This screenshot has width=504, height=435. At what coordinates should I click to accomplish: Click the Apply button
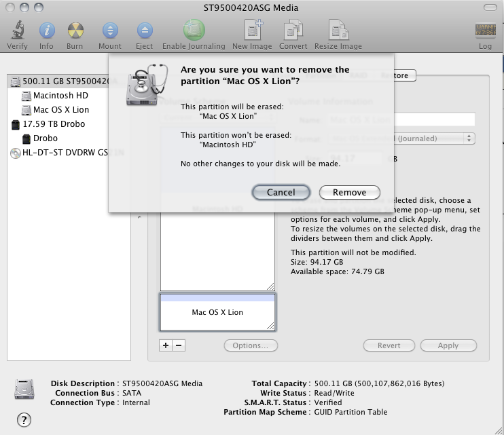coord(448,345)
